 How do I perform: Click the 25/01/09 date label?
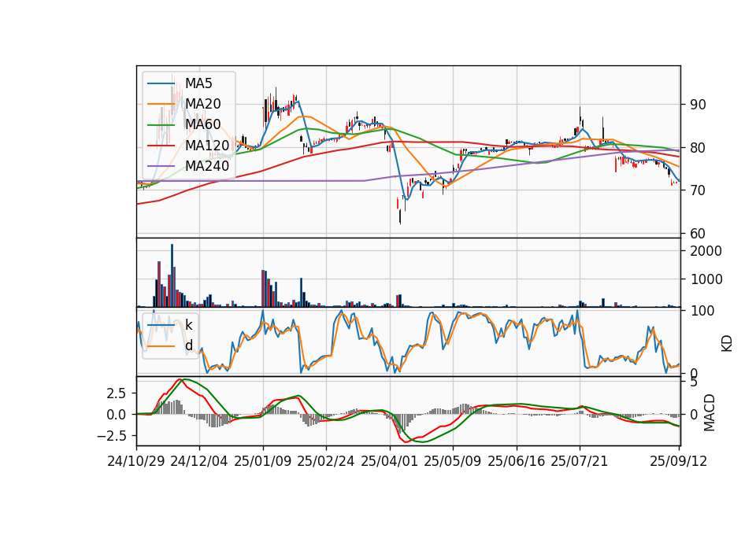pyautogui.click(x=263, y=461)
